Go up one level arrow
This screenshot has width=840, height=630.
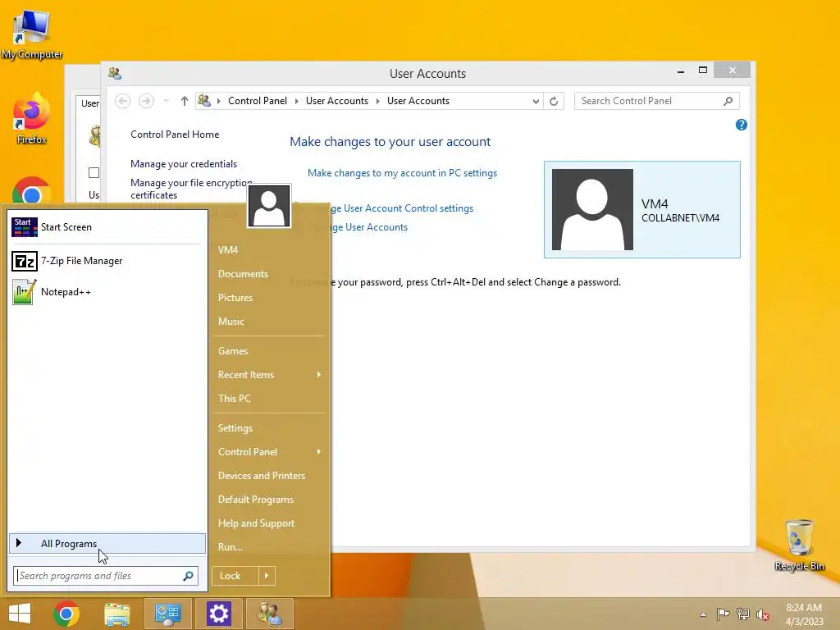(x=185, y=101)
